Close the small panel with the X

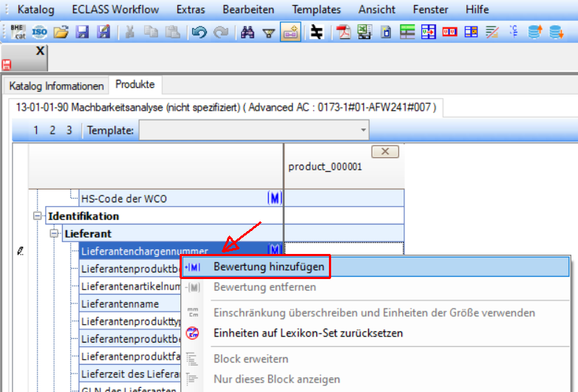40,51
